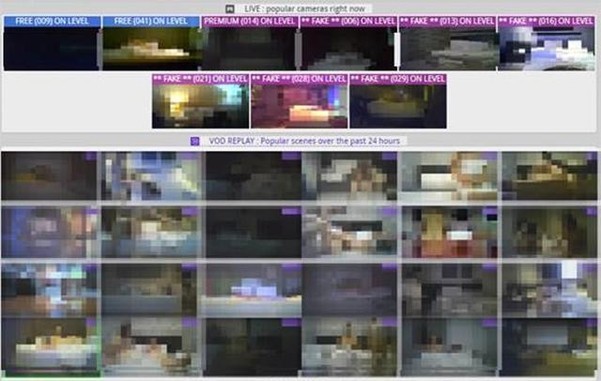Image resolution: width=601 pixels, height=381 pixels.
Task: Click the camera icon beside LIVE heading
Action: point(230,9)
